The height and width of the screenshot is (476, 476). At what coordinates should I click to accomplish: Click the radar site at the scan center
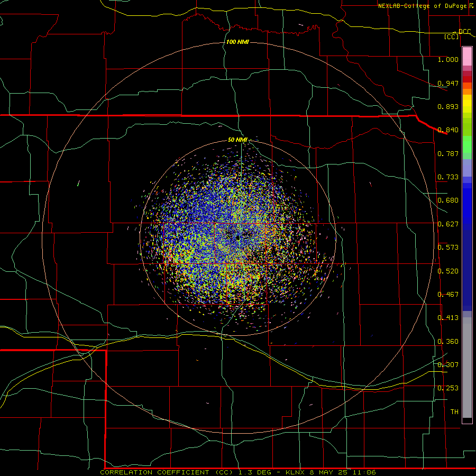tap(238, 239)
